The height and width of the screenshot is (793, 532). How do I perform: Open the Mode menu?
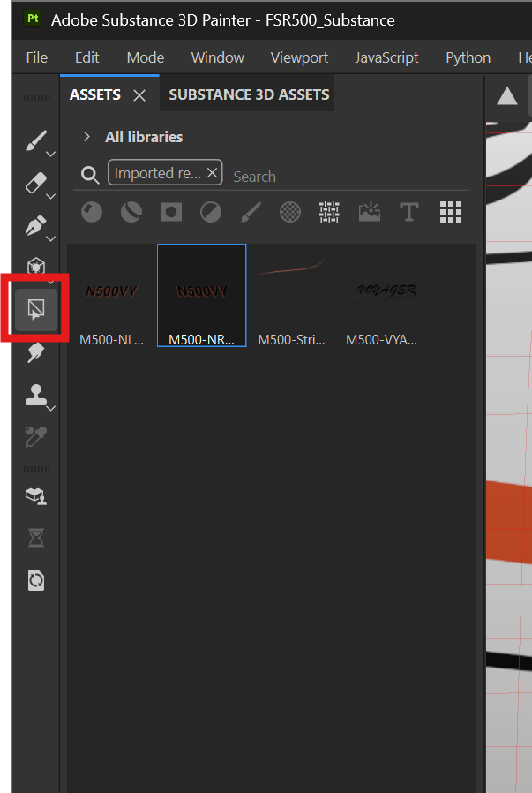[x=146, y=57]
